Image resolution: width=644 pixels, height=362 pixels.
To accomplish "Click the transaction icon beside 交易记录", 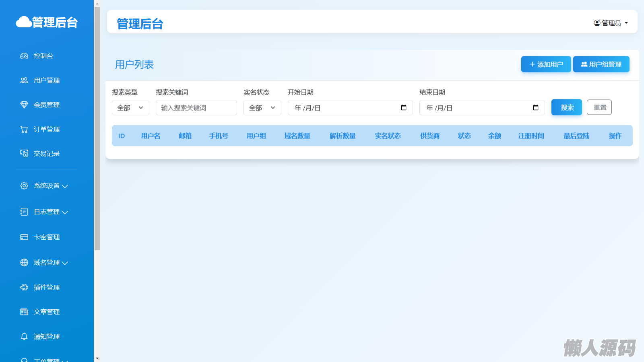I will 24,154.
